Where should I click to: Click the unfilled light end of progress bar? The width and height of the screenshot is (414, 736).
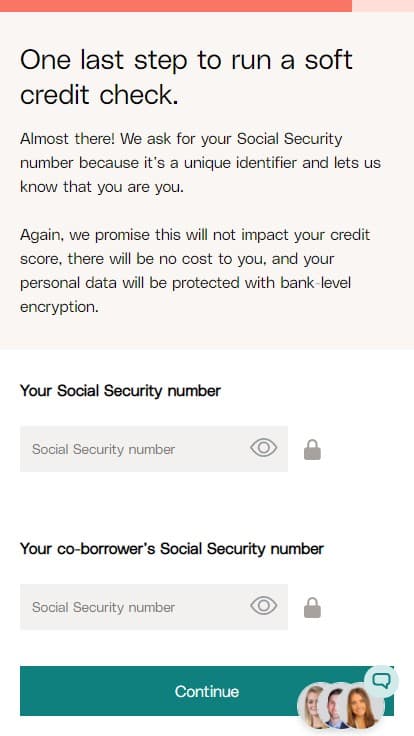coord(383,6)
